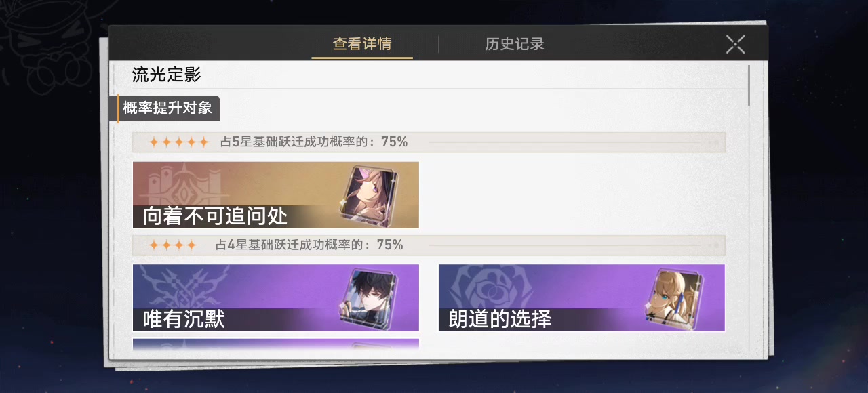Click the four-star rating stars icon
The width and height of the screenshot is (868, 393).
click(172, 245)
